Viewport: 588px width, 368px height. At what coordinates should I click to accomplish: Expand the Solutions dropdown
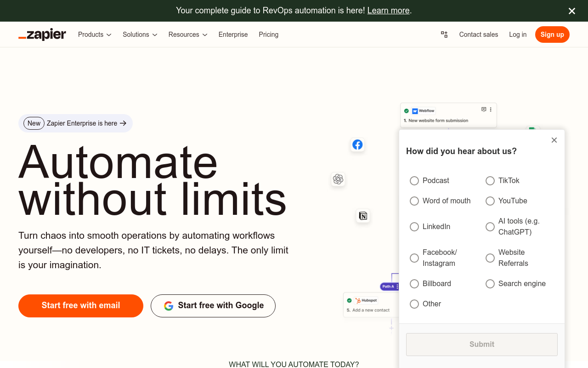[x=140, y=34]
